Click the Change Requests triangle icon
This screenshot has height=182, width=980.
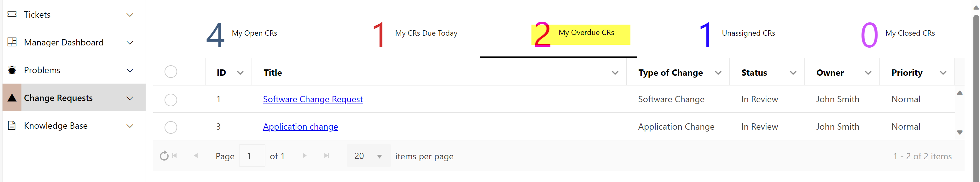coord(12,98)
